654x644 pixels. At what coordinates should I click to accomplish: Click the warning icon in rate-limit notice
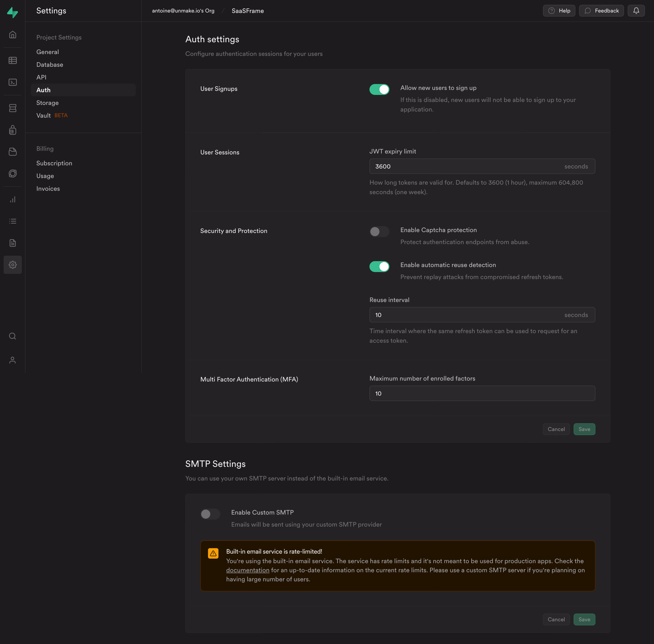(213, 553)
